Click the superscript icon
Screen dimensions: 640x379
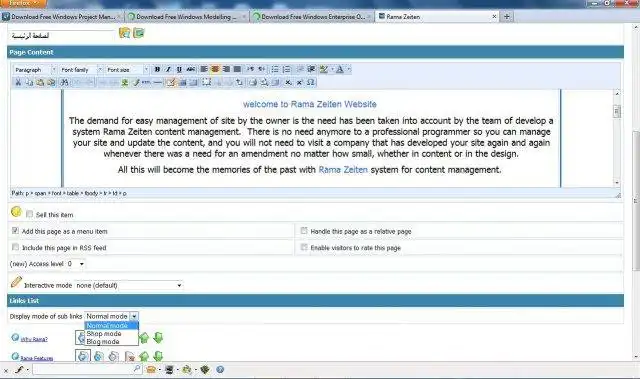point(299,82)
